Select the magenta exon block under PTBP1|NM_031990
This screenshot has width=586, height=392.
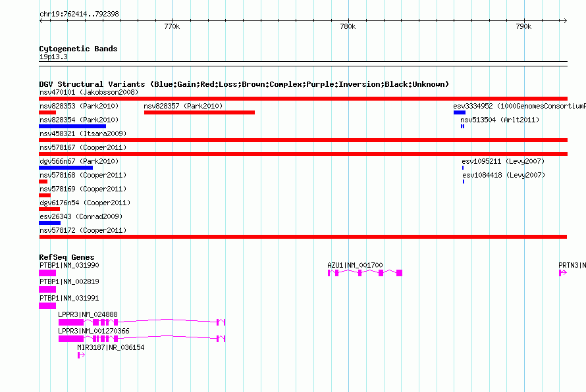coord(47,273)
